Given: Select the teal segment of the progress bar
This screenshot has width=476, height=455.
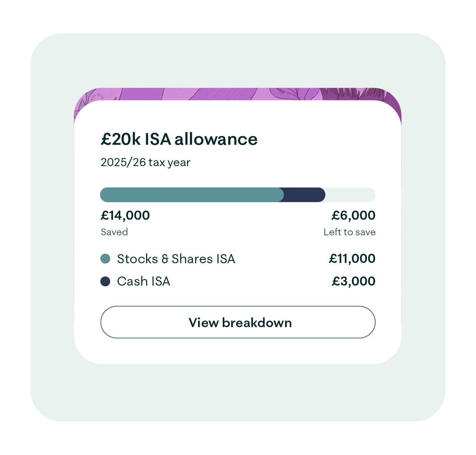Looking at the screenshot, I should tap(192, 195).
